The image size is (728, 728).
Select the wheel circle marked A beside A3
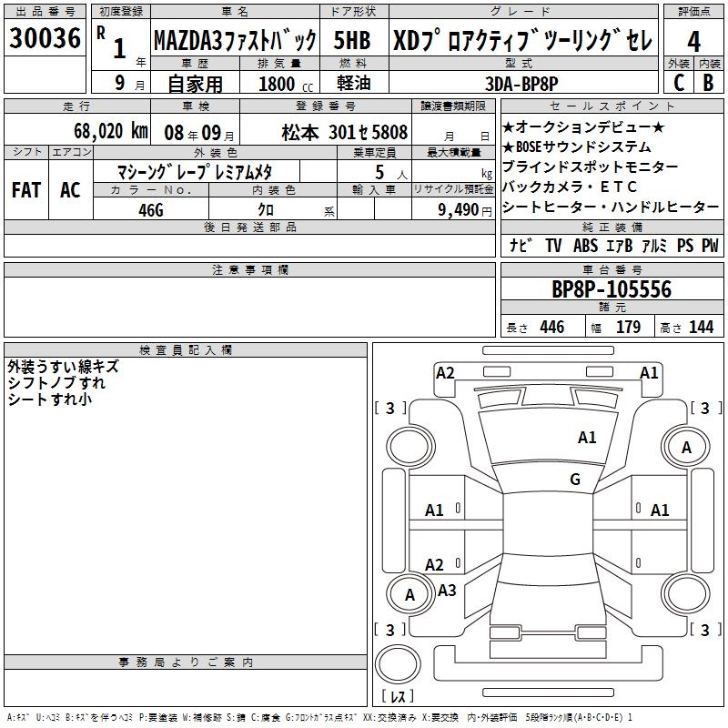coord(410,596)
